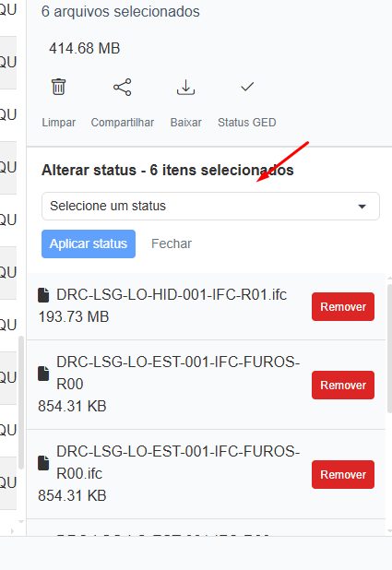Screen dimensions: 392x570
Task: Open the 'Selecione um status' dropdown
Action: 210,206
